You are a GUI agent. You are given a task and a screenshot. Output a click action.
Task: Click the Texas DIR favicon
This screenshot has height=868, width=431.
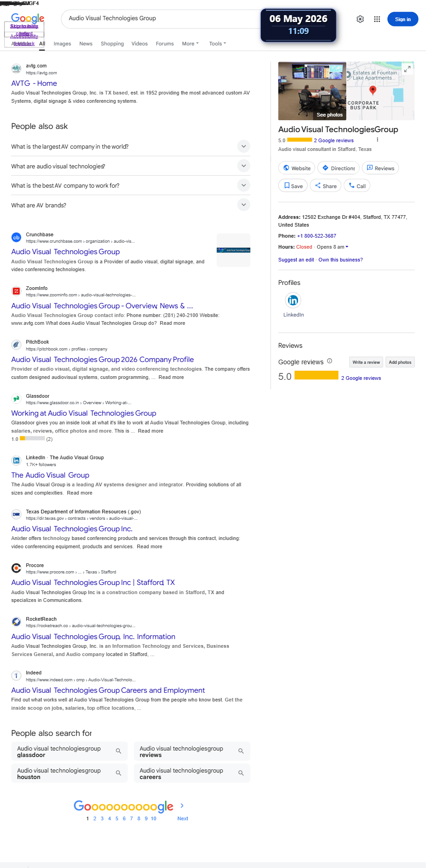[17, 514]
